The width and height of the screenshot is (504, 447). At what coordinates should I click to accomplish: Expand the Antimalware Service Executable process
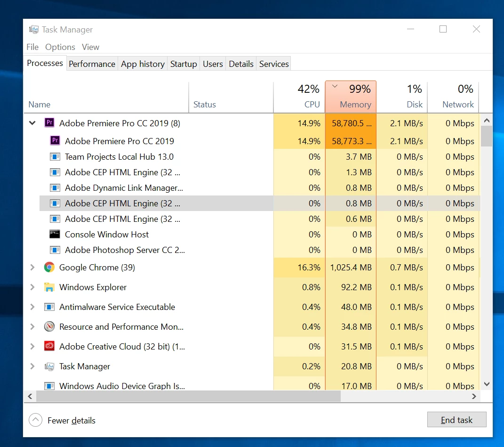(x=32, y=307)
